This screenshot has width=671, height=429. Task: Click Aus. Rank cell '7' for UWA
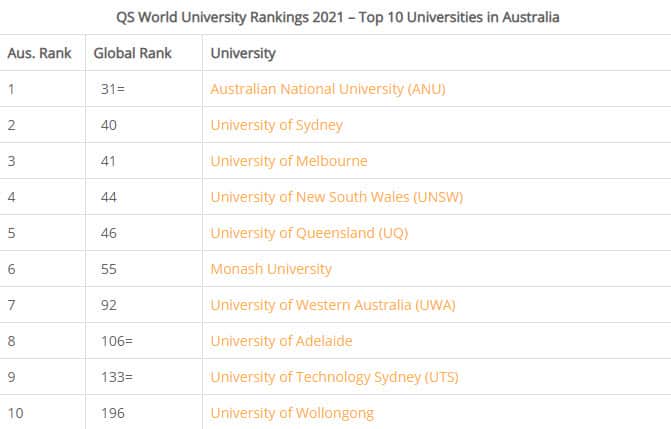click(x=12, y=305)
